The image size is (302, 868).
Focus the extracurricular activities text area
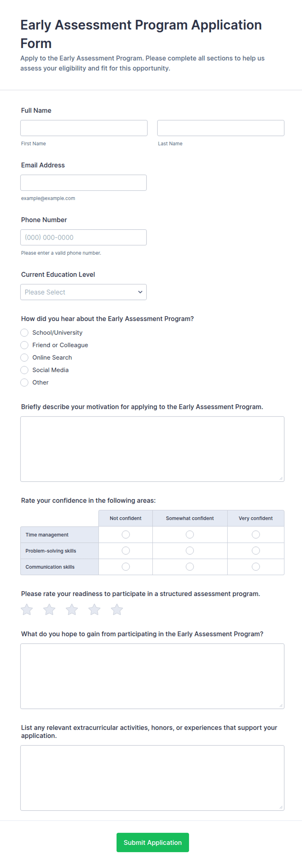[x=152, y=778]
